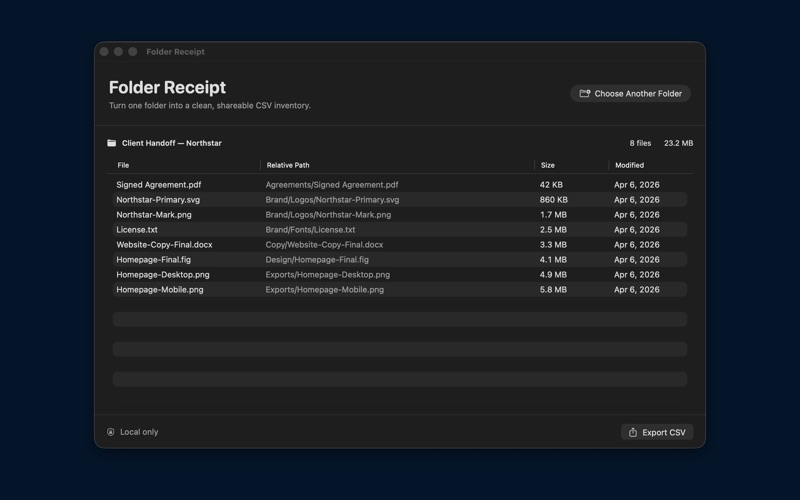Click path Exports/Homepage-Desktop.png
The height and width of the screenshot is (500, 800).
[x=328, y=274]
